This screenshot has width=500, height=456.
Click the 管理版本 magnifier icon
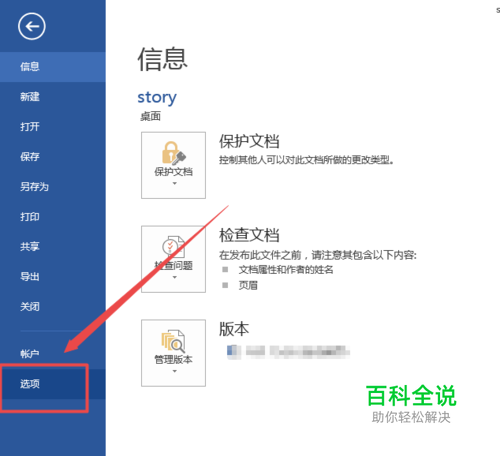click(173, 341)
